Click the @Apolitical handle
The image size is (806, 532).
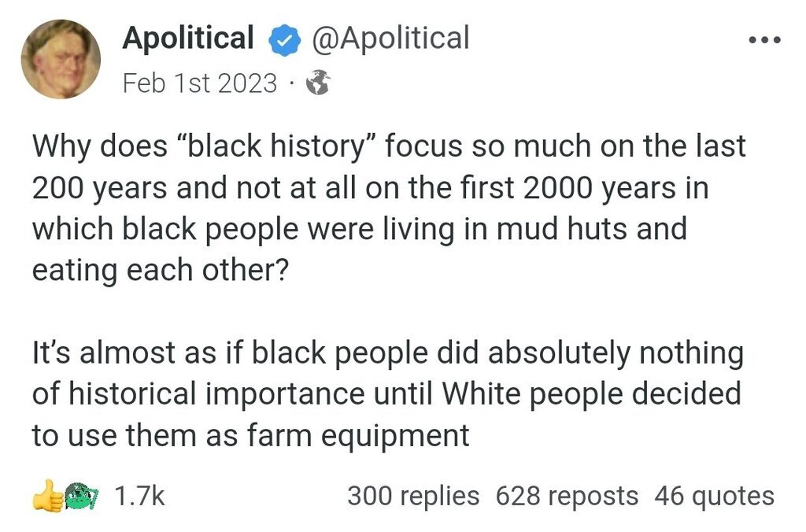point(390,38)
